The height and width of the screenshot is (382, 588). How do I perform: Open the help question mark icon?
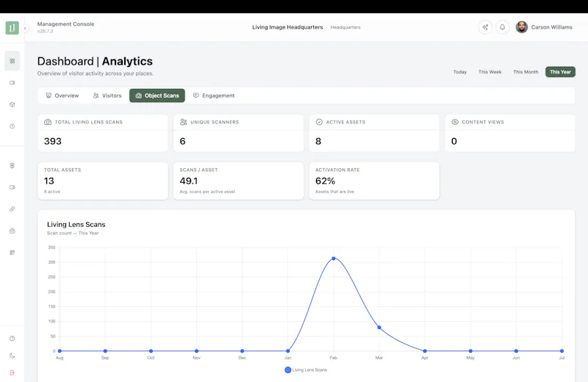[x=12, y=339]
